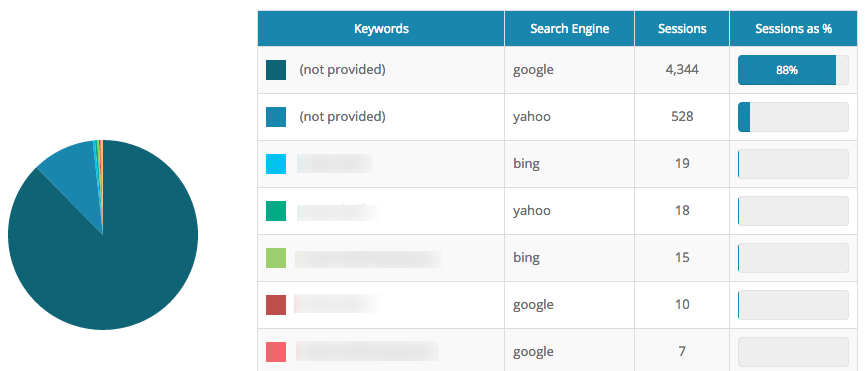Click the green yahoo keyword swatch

pos(276,211)
